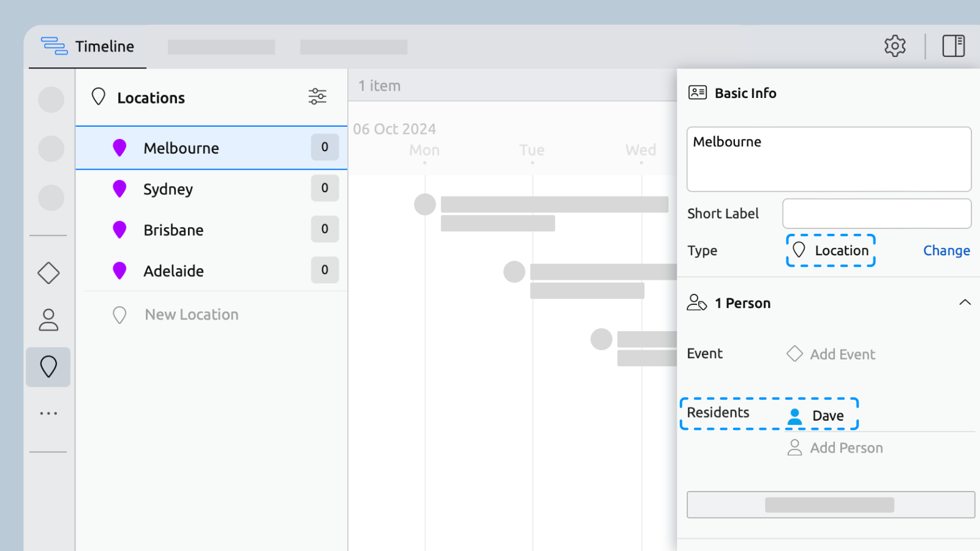Click the count badge on Adelaide row
This screenshot has width=980, height=551.
pyautogui.click(x=325, y=270)
